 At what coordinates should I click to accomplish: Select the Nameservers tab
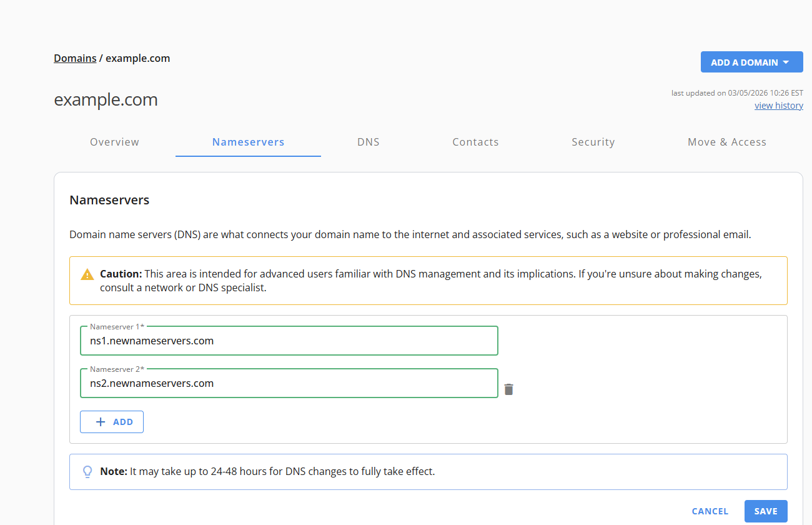point(248,142)
